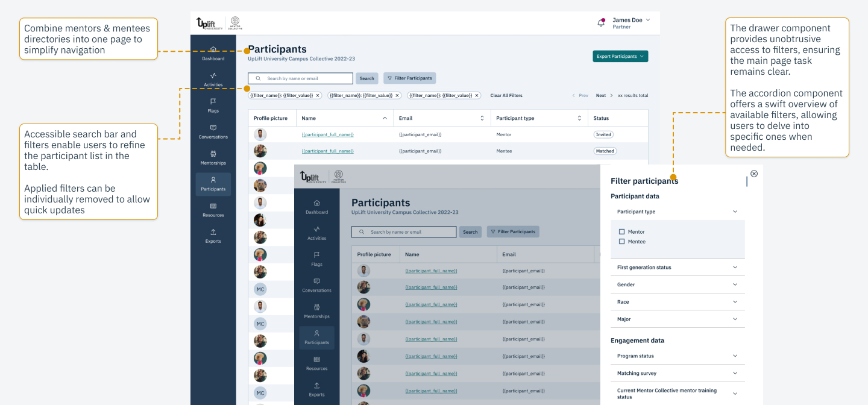Click the Filter Participants button
Image resolution: width=868 pixels, height=405 pixels.
tap(409, 78)
